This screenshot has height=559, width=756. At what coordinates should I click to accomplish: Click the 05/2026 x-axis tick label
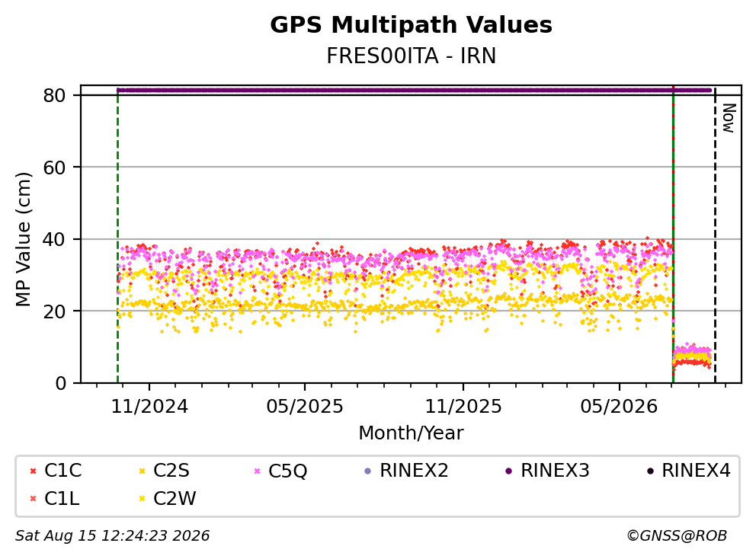coord(619,407)
